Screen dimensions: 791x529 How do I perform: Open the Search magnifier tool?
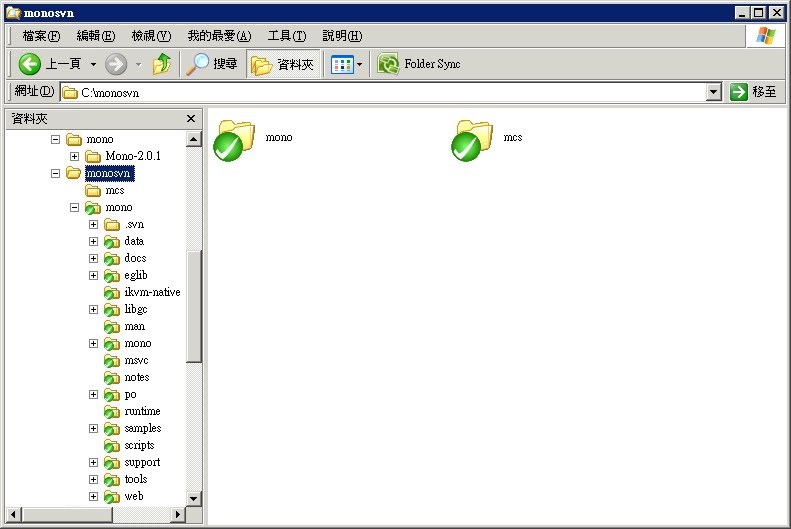212,64
